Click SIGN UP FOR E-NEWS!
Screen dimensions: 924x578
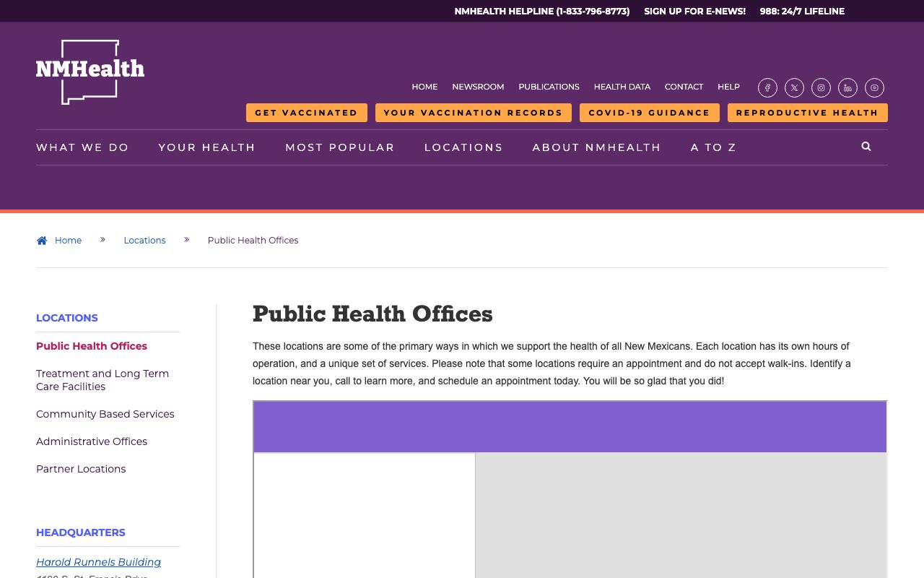coord(694,11)
